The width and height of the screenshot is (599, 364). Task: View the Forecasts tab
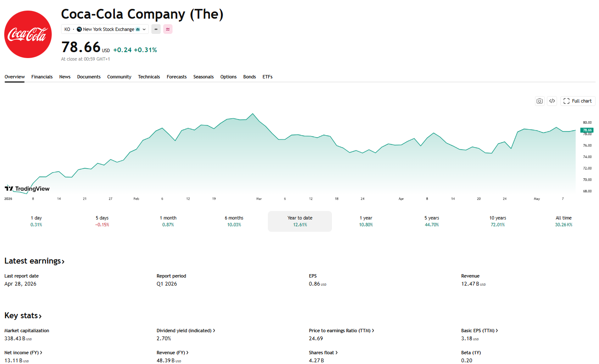pos(176,77)
